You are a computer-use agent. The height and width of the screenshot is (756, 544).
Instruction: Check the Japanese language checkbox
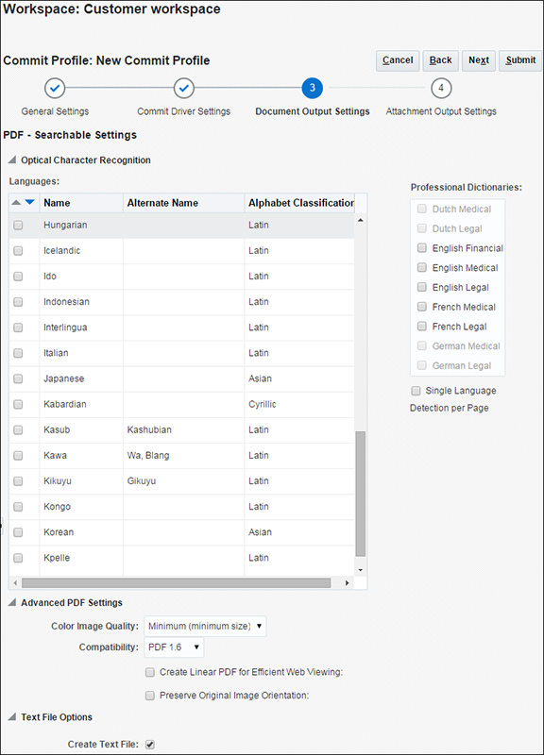click(18, 378)
